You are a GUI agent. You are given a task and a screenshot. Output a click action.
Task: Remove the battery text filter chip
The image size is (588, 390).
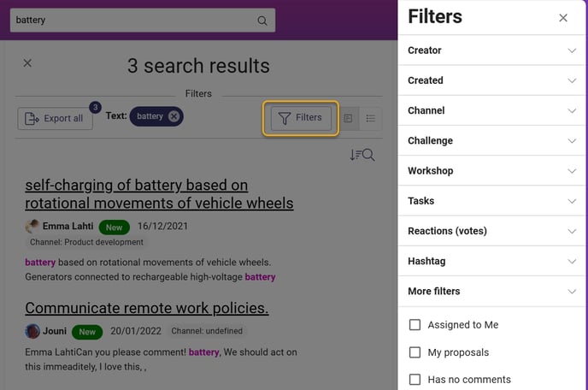(173, 116)
